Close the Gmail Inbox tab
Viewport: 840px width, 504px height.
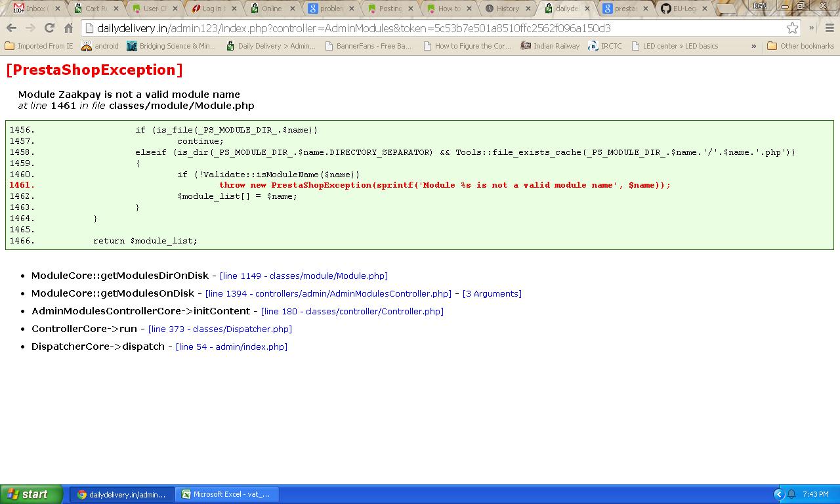58,9
